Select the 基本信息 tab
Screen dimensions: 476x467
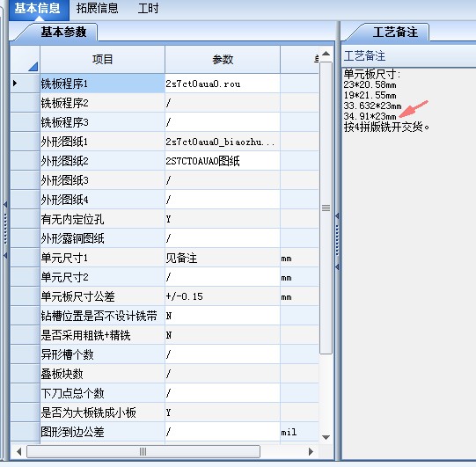[38, 9]
